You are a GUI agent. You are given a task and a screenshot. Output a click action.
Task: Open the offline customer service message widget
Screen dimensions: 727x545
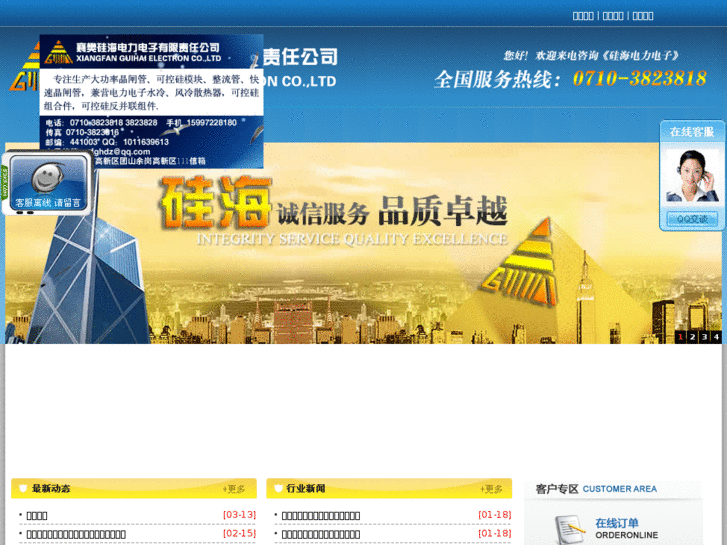coord(47,183)
